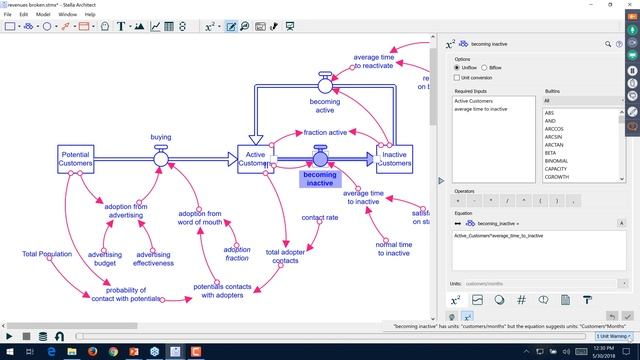Image resolution: width=640 pixels, height=360 pixels.
Task: Open the Messages speech bubble tab
Action: [543, 300]
